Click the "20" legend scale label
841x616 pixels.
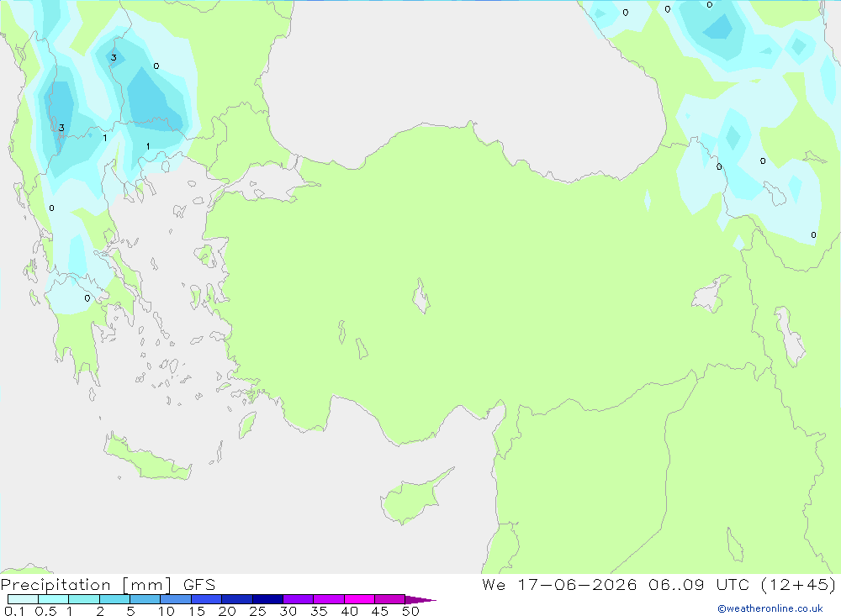227,611
